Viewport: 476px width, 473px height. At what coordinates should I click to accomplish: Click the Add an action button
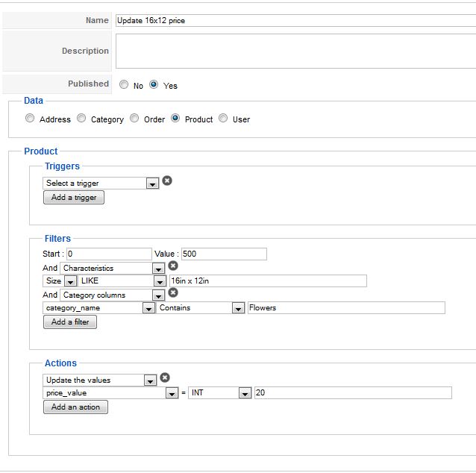coord(75,407)
